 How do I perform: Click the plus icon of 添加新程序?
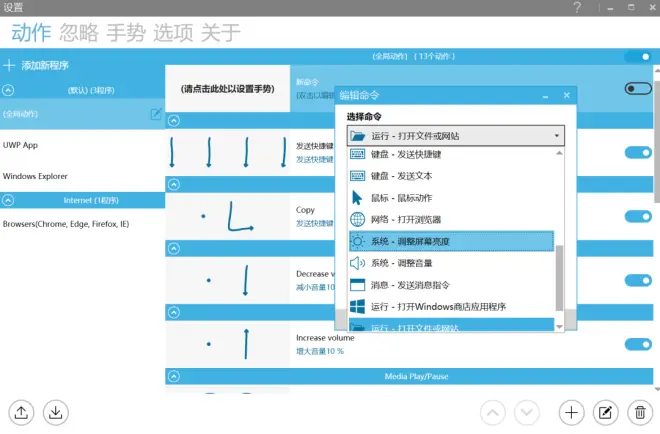tap(9, 65)
